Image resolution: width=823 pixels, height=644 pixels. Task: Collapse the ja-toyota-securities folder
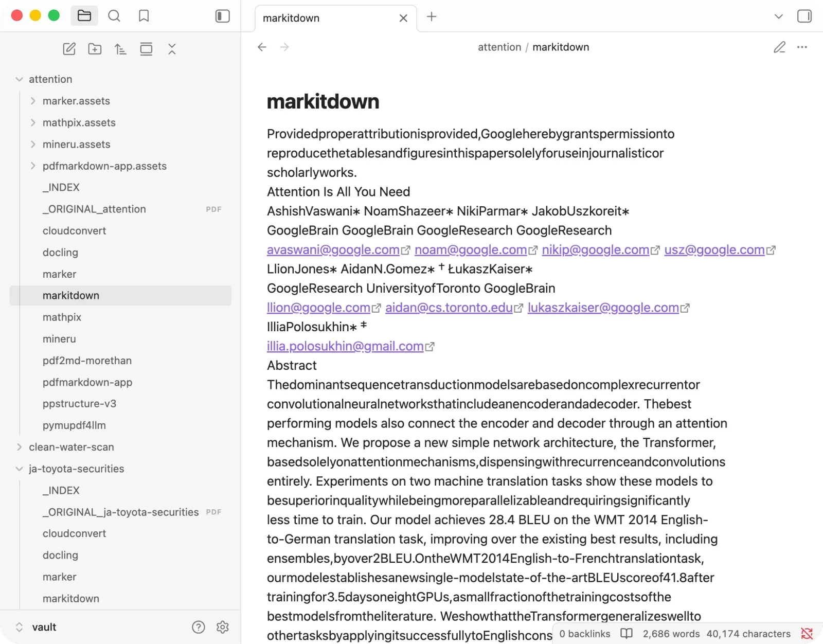(19, 469)
